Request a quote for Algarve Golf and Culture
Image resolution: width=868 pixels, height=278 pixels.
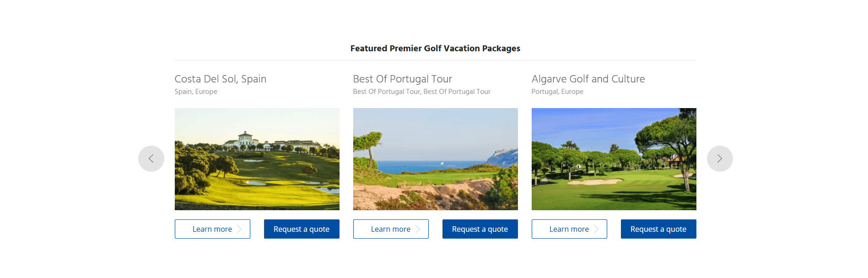click(x=658, y=229)
